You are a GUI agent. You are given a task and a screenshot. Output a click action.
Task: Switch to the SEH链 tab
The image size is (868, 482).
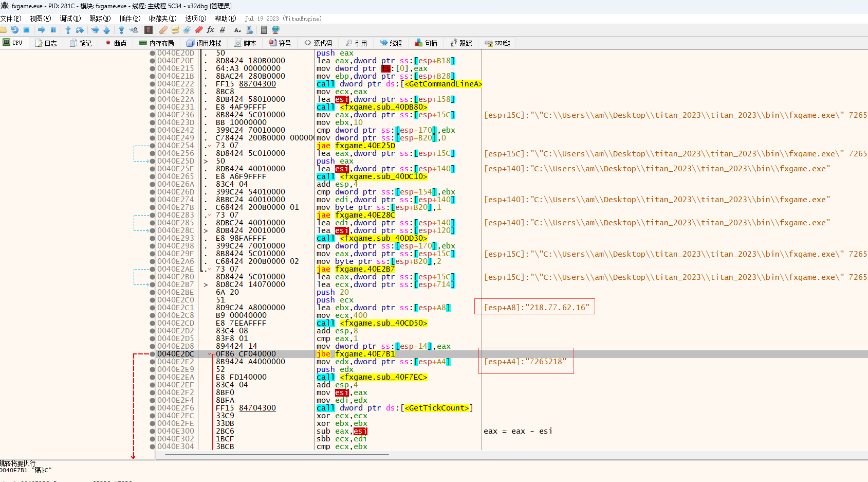click(x=497, y=43)
